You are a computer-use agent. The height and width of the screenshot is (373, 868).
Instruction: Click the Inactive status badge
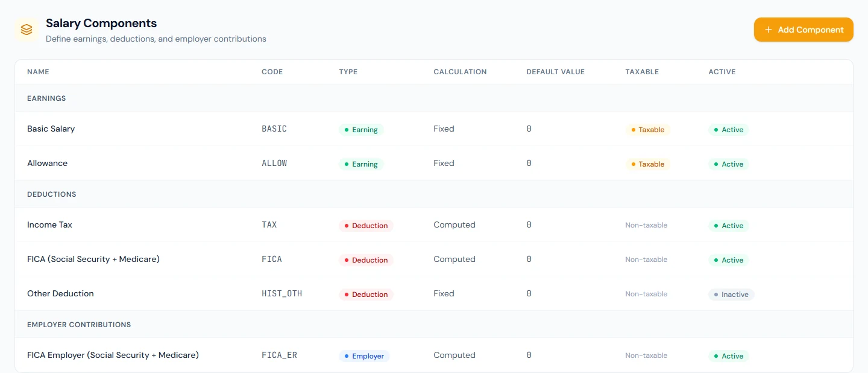click(731, 295)
